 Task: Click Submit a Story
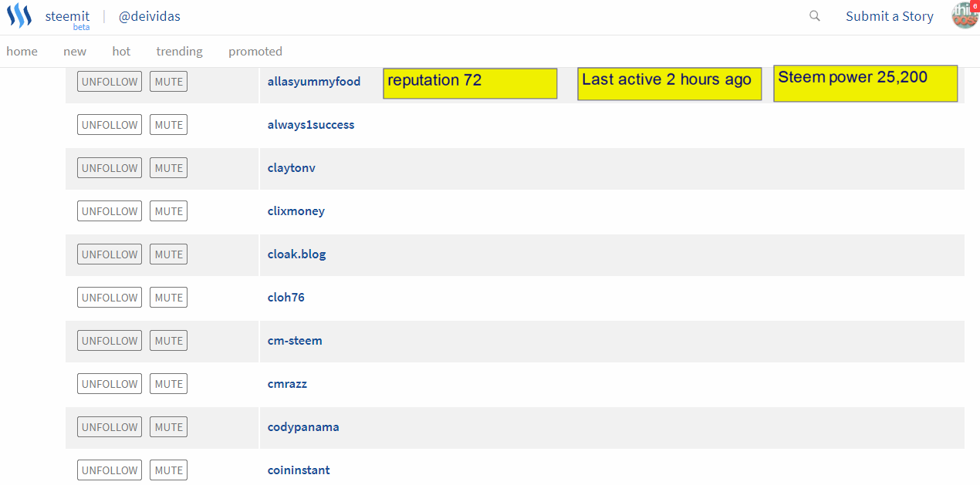point(890,16)
